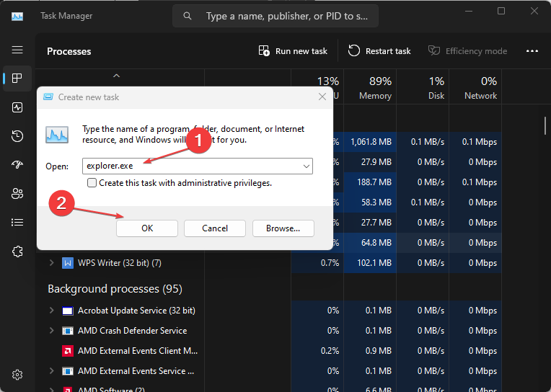551x392 pixels.
Task: Open the Open field dropdown arrow
Action: (307, 166)
